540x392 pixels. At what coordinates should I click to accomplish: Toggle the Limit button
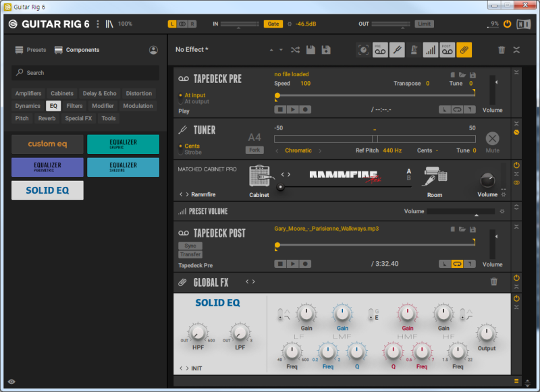pyautogui.click(x=425, y=24)
